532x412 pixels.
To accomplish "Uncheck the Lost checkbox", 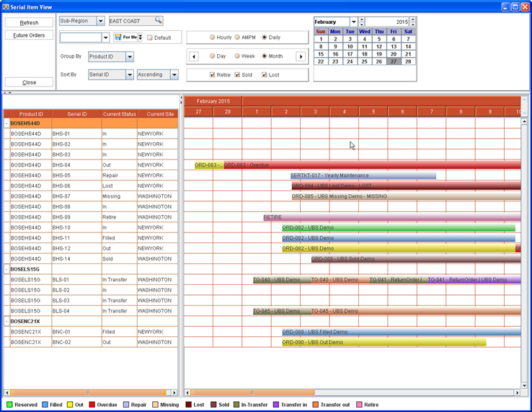I will [265, 75].
